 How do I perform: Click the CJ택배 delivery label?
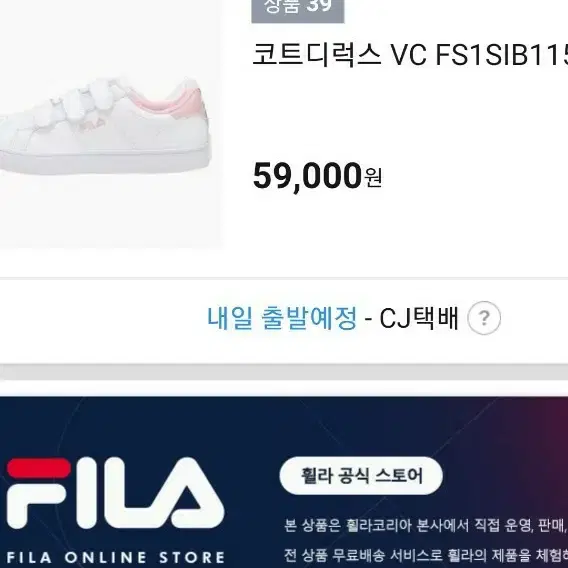(x=419, y=318)
